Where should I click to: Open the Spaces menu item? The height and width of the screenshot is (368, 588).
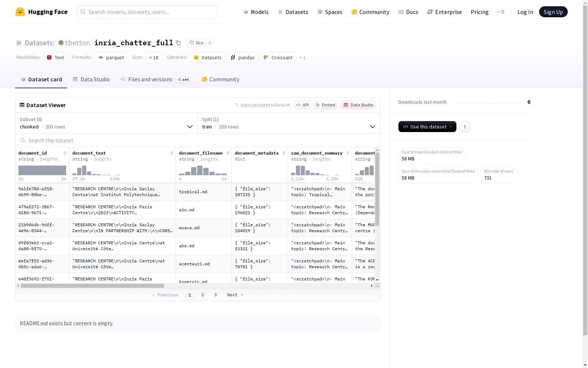pos(330,12)
